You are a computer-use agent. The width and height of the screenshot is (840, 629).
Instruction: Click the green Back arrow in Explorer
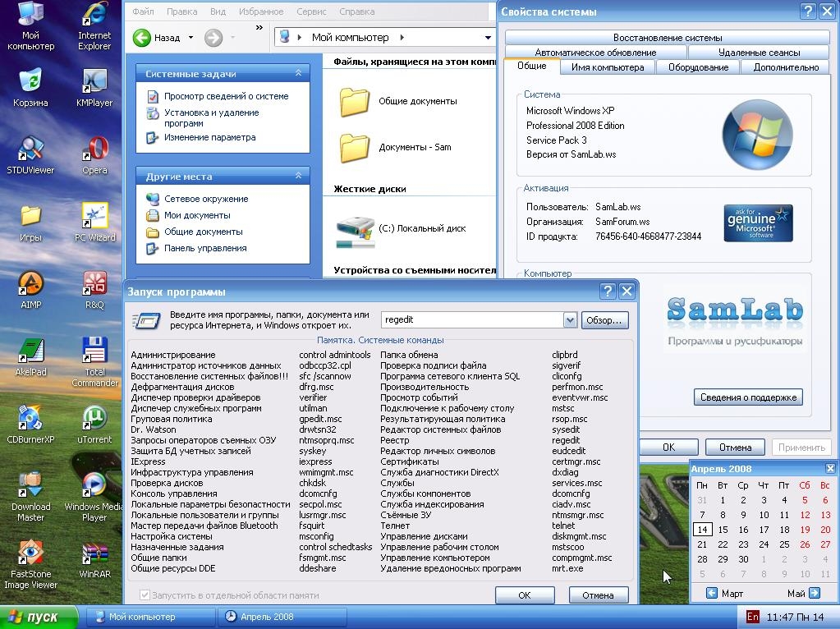[142, 38]
